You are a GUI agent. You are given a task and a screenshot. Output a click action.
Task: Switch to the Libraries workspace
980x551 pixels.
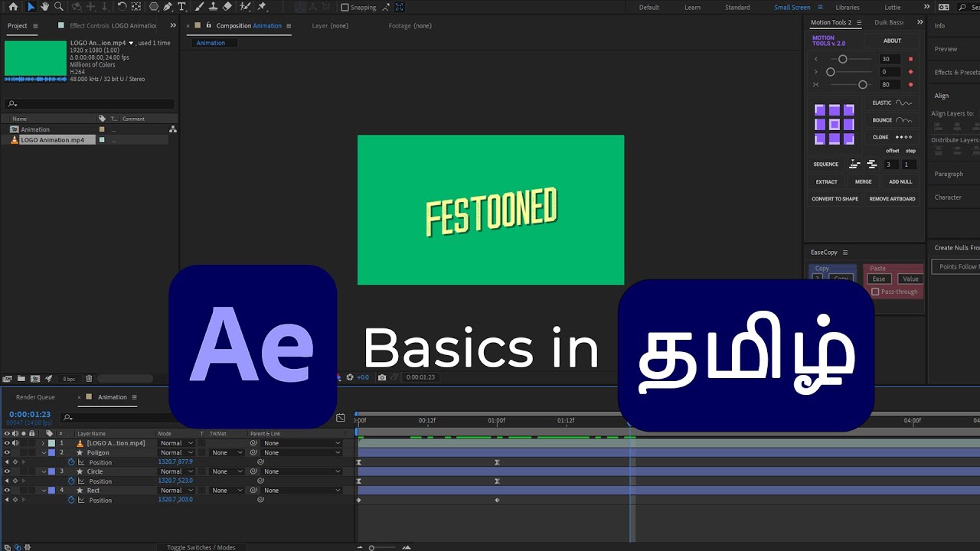pyautogui.click(x=847, y=8)
